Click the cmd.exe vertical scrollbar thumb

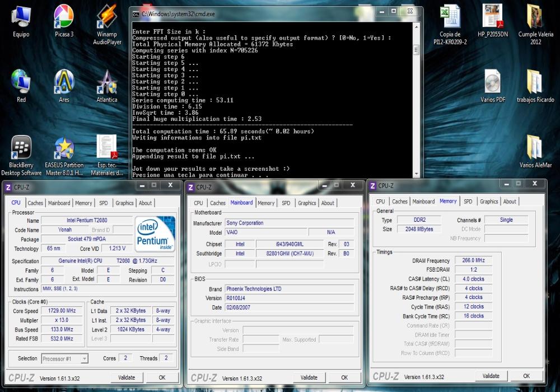click(x=417, y=50)
